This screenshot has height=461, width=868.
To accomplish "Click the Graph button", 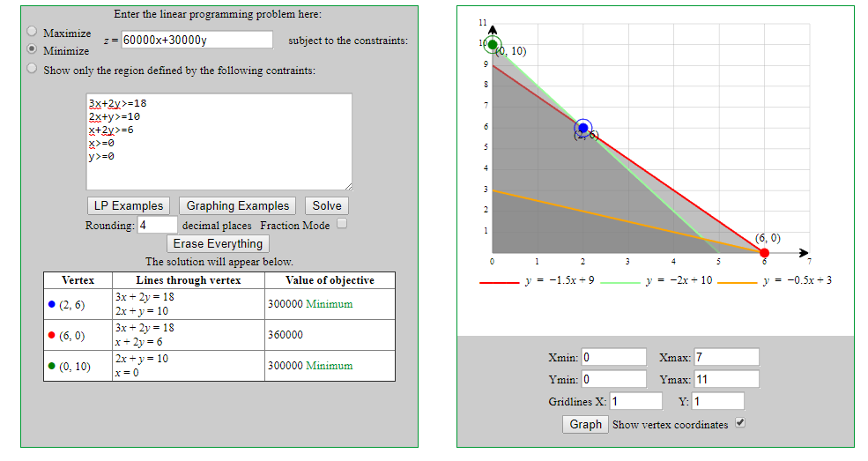I will click(x=585, y=424).
